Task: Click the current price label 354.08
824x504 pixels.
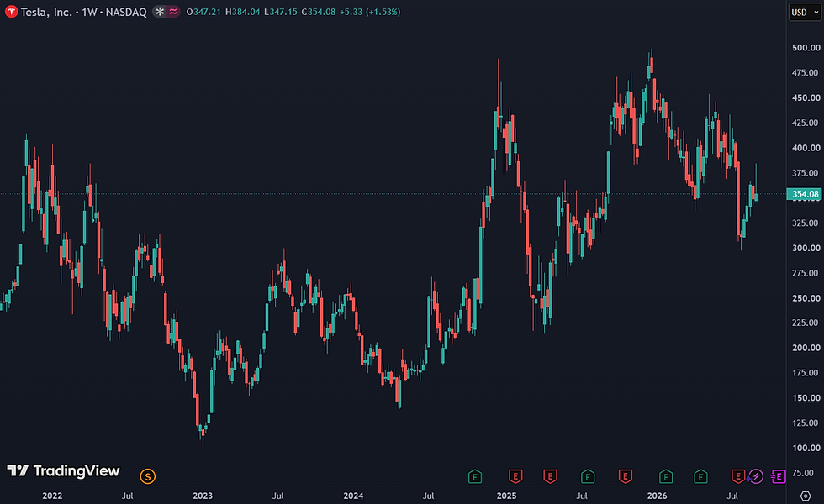Action: point(804,194)
